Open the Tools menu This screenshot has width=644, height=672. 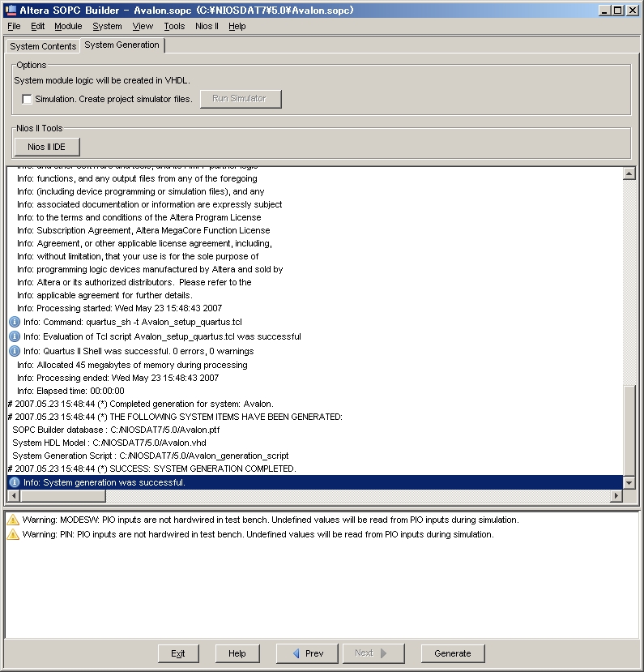[x=174, y=26]
